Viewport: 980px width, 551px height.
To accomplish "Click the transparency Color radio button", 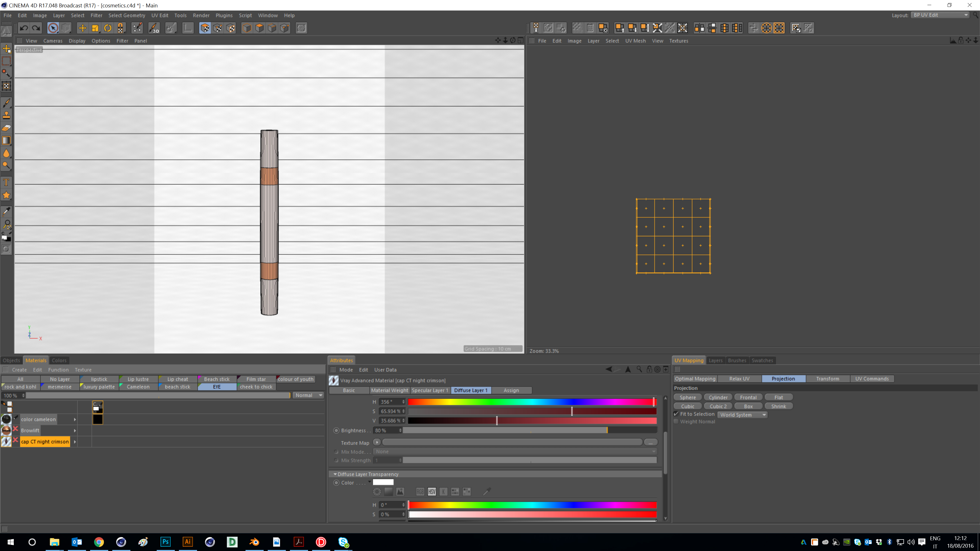I will (x=336, y=483).
